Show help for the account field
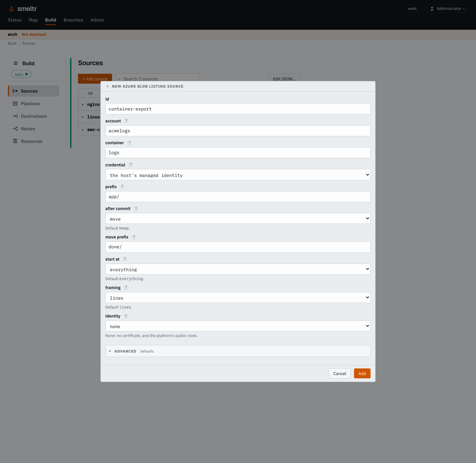 (126, 121)
